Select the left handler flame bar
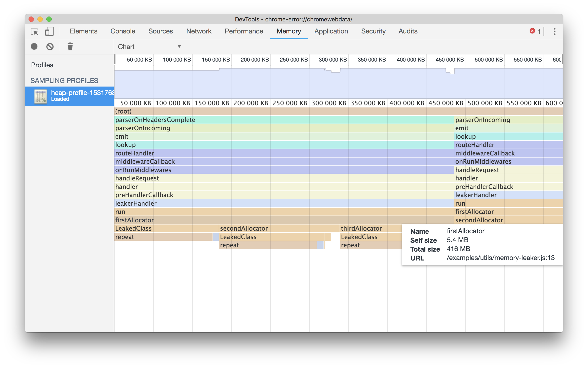 click(284, 187)
